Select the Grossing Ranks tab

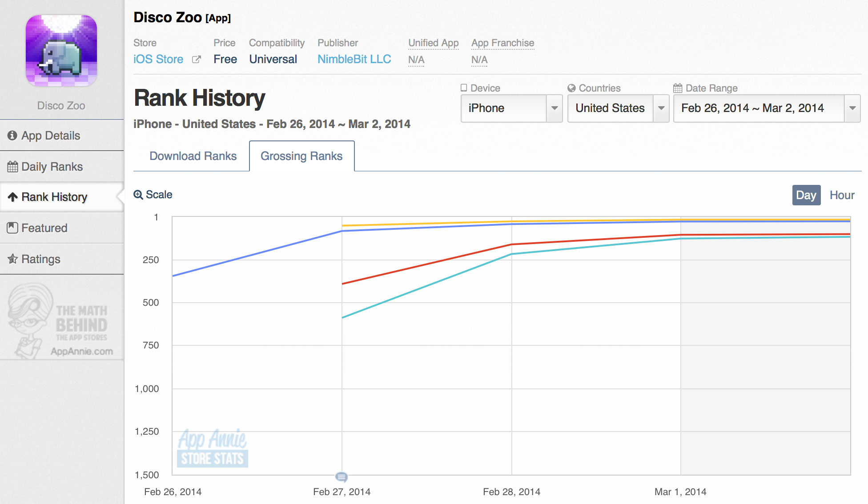pos(301,156)
